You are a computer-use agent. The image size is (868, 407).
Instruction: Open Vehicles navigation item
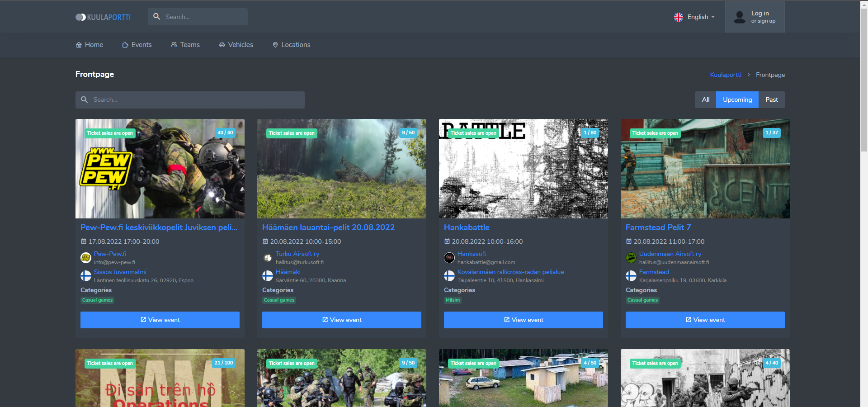[236, 45]
